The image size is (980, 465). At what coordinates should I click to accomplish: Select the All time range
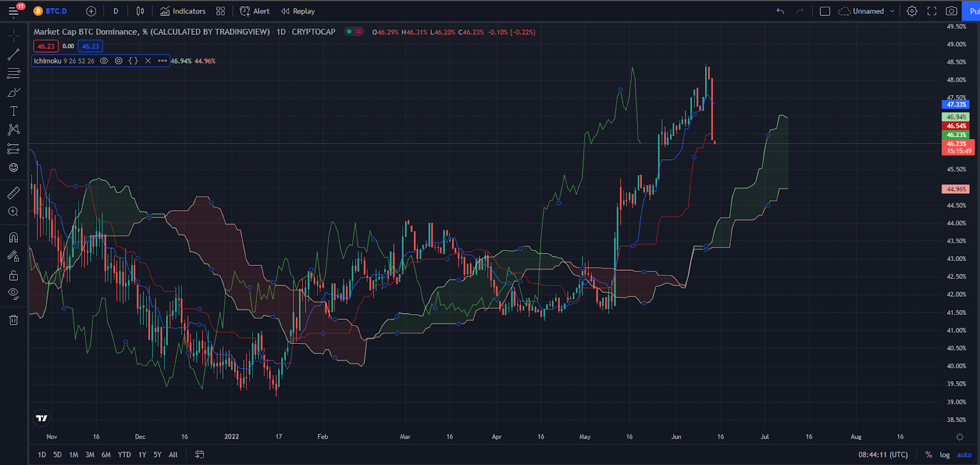(173, 455)
